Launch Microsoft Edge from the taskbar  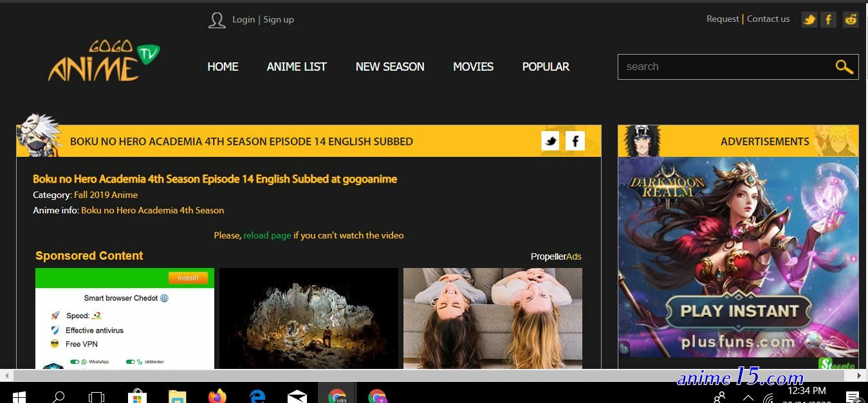[x=257, y=396]
